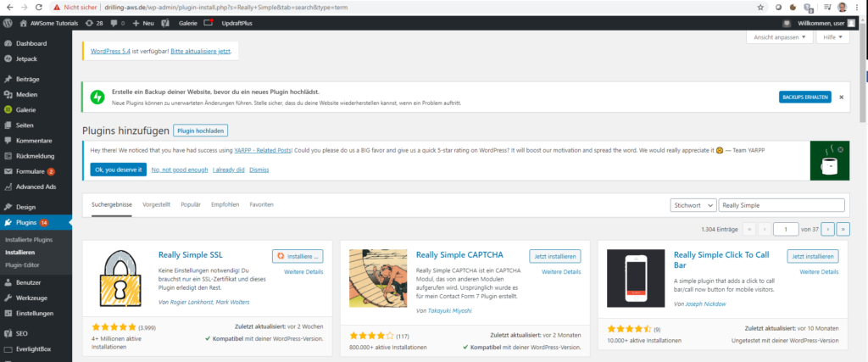The image size is (868, 362).
Task: Open Kommentare in the sidebar
Action: click(36, 141)
